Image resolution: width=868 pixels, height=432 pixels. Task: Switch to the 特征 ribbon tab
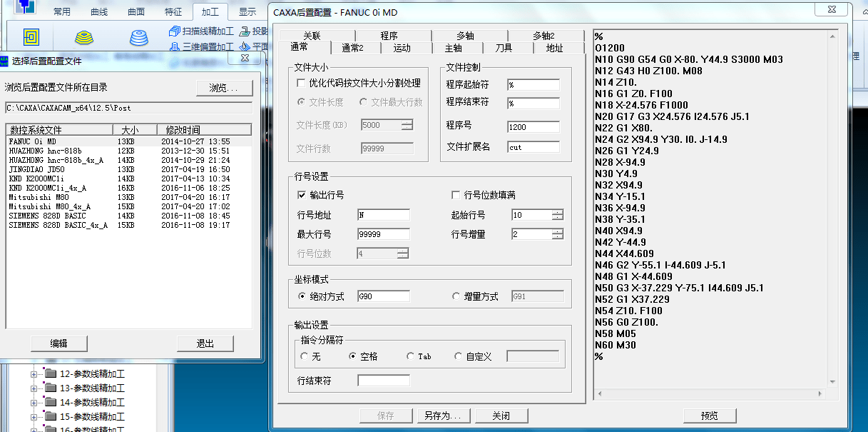[x=173, y=11]
